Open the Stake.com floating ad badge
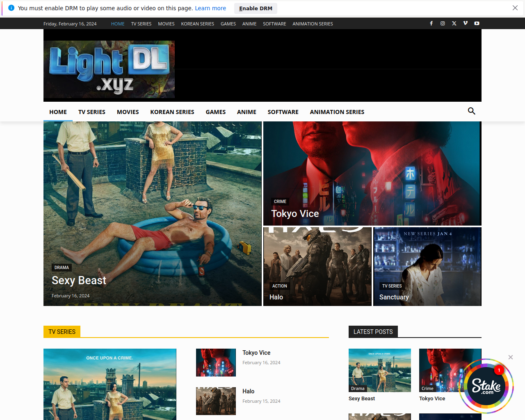The height and width of the screenshot is (420, 525). pyautogui.click(x=486, y=386)
